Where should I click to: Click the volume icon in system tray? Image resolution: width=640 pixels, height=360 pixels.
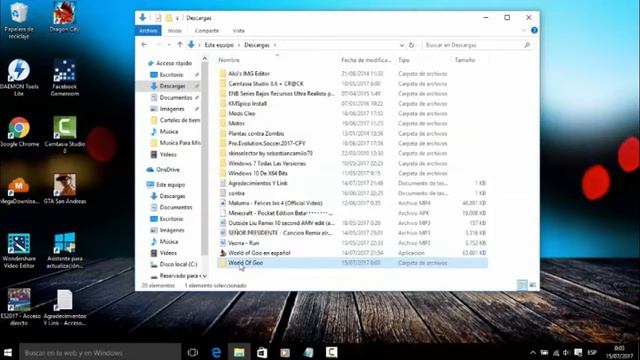coord(566,353)
